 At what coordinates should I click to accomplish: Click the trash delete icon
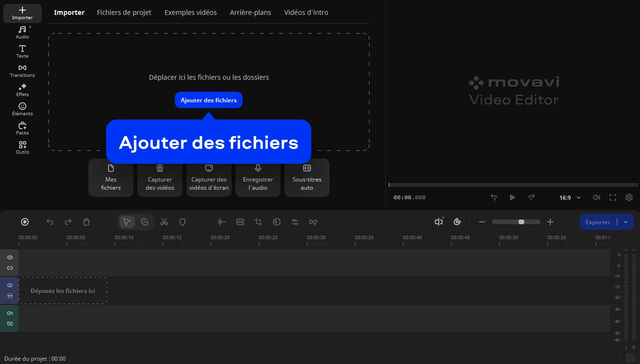(86, 222)
